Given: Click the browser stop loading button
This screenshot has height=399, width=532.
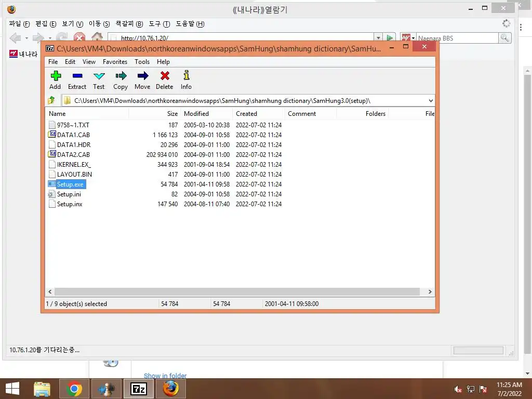Looking at the screenshot, I should (79, 37).
